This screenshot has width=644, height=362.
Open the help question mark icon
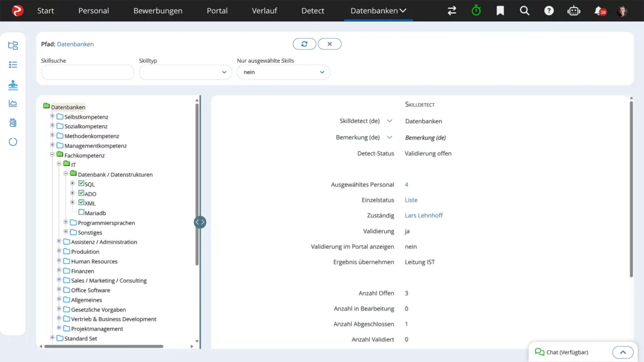click(x=549, y=11)
